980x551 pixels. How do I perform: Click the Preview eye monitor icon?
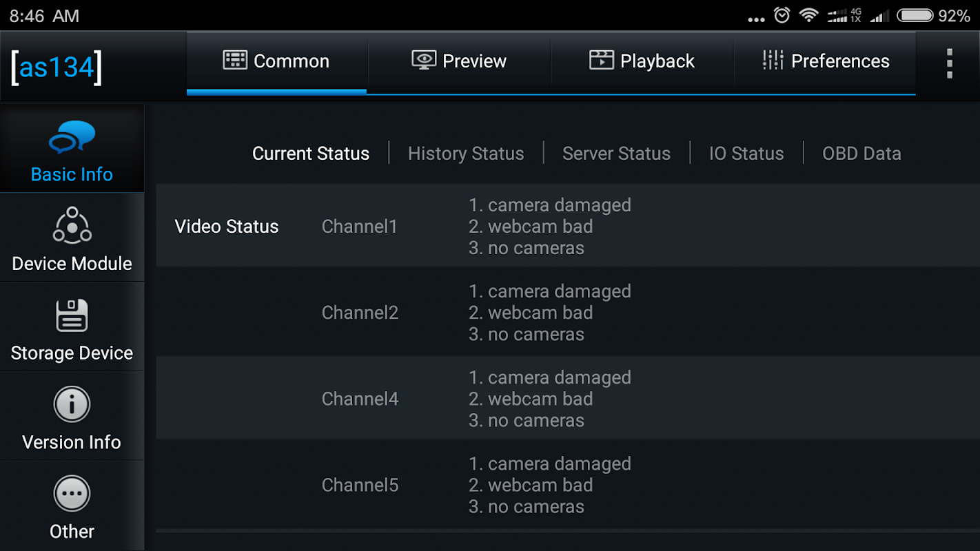coord(424,60)
